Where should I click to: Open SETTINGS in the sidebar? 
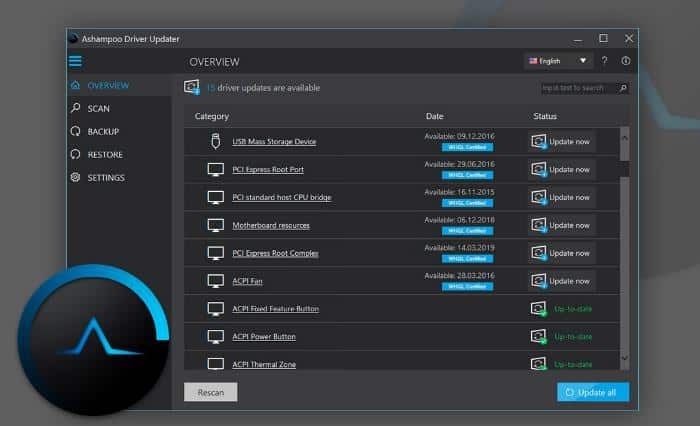click(x=119, y=177)
